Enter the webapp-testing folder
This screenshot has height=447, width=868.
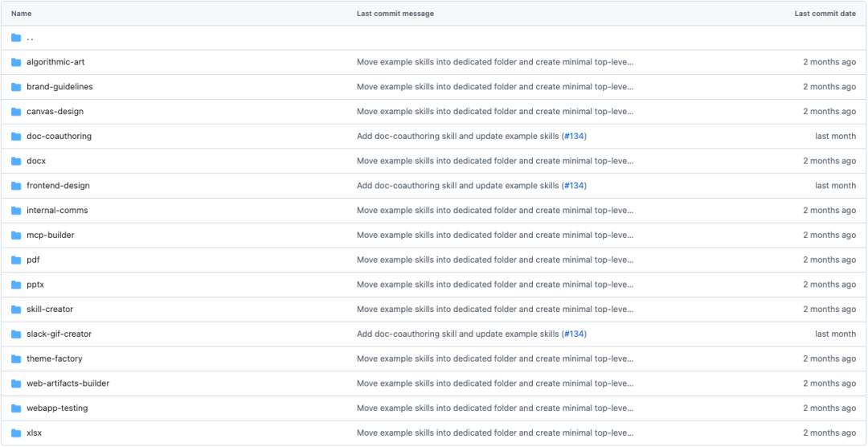(x=57, y=408)
